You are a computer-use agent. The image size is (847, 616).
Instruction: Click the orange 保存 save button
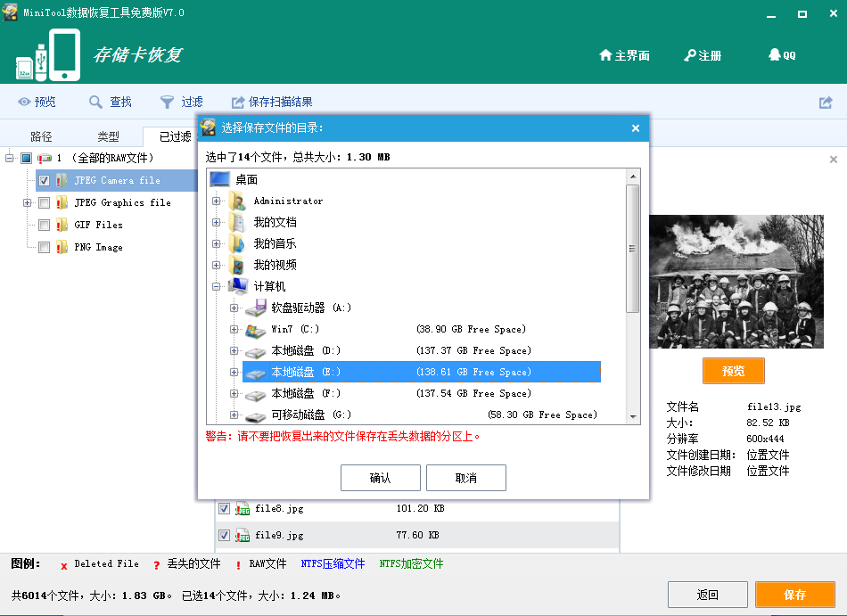point(794,595)
